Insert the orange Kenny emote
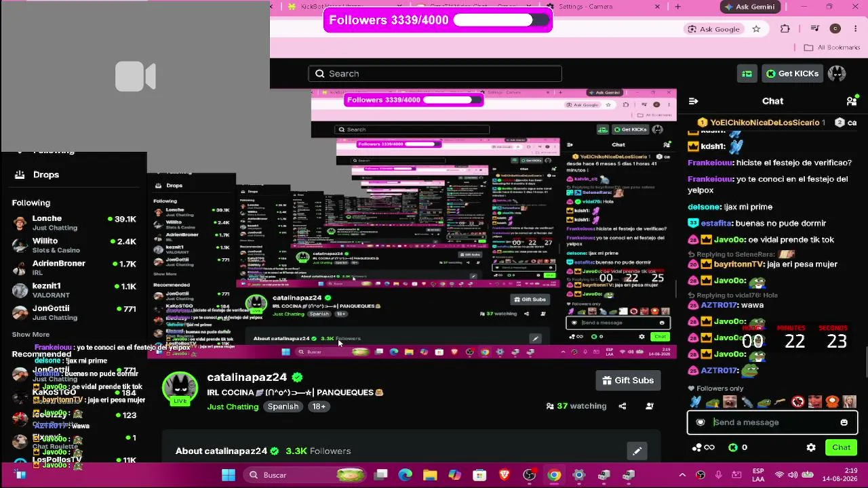868x488 pixels. (832, 402)
